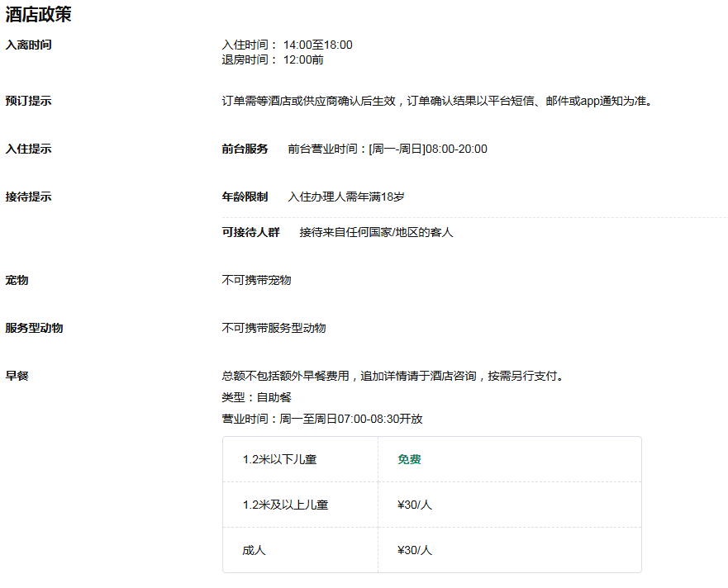Click the order confirmation notice text
728x588 pixels.
pyautogui.click(x=436, y=101)
